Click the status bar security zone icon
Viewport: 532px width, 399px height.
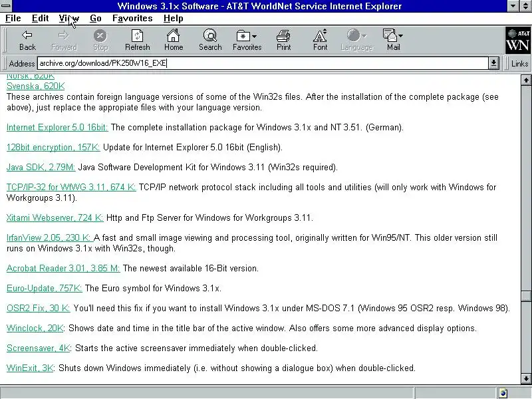tap(503, 393)
